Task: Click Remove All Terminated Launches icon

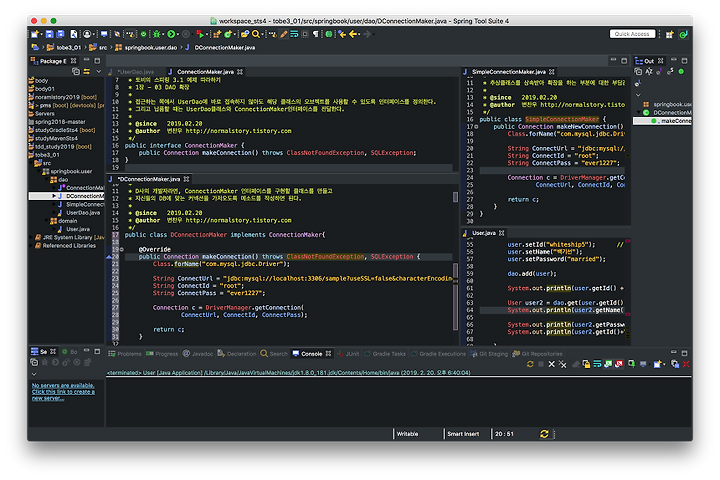Action: (562, 364)
